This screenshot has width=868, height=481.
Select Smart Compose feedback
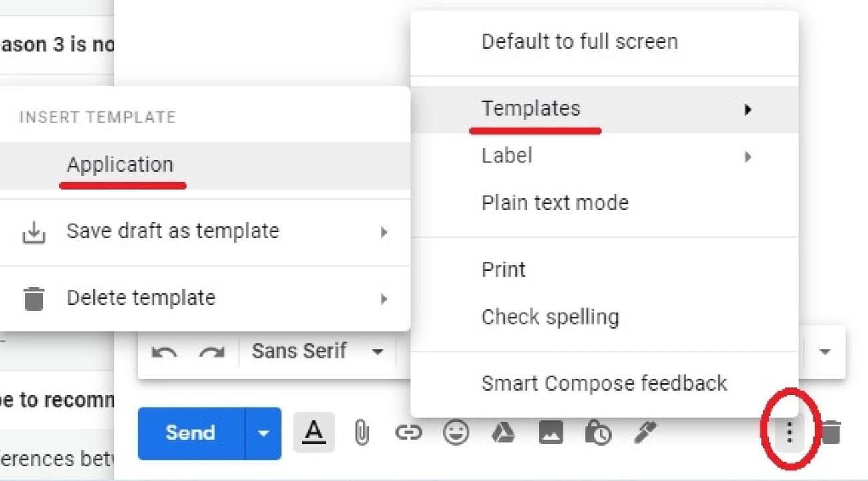(x=604, y=383)
